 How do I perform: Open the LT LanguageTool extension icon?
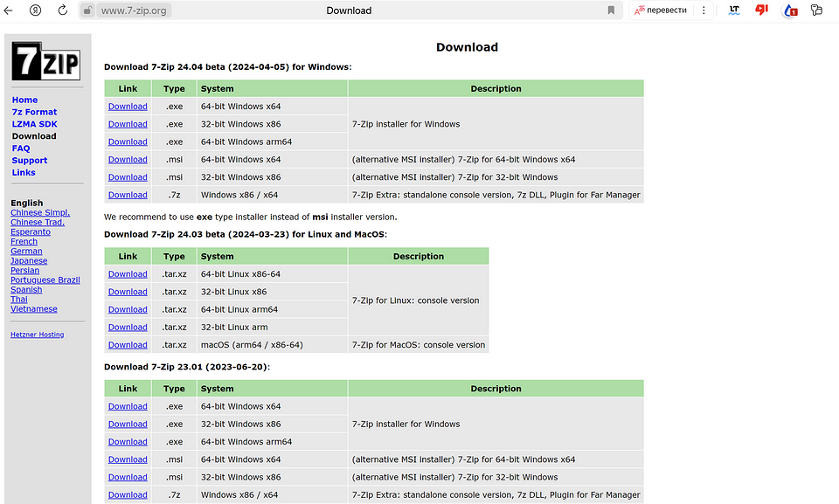734,10
